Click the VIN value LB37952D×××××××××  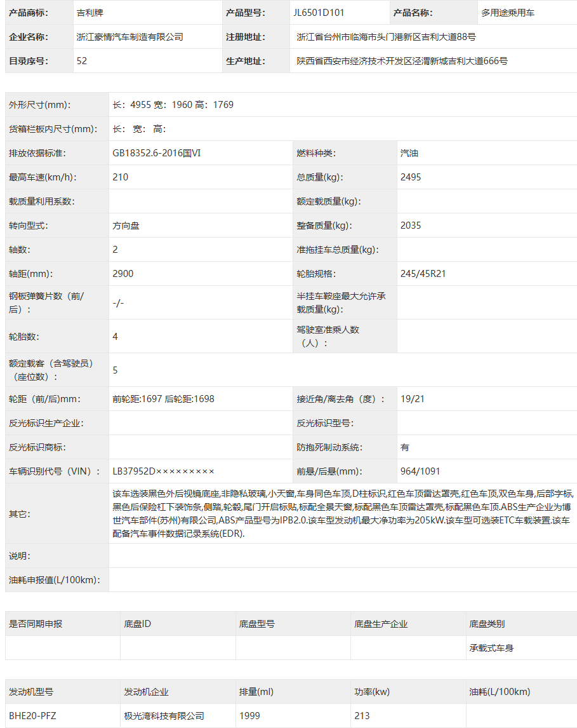[x=163, y=471]
